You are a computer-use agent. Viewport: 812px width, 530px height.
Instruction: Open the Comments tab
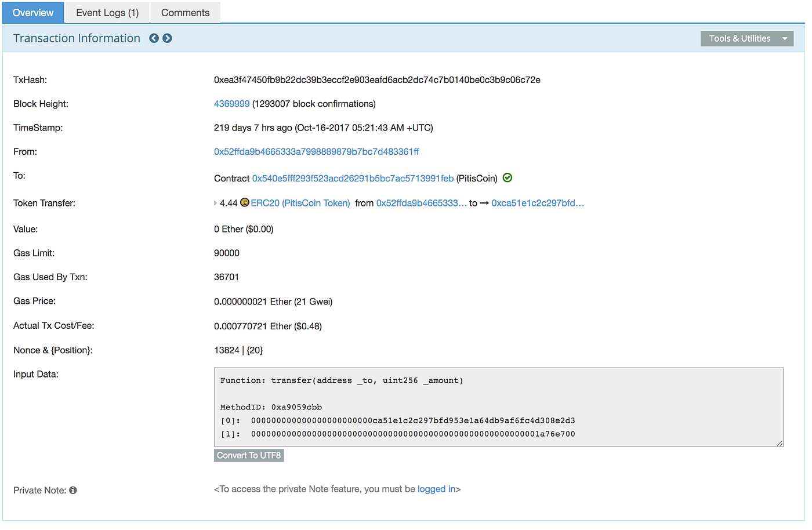186,13
